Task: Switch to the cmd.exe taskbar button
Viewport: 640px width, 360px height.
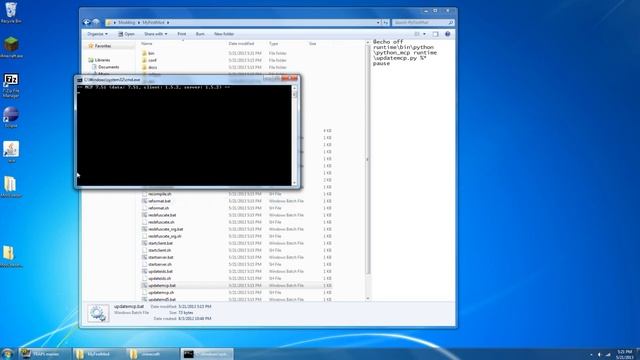Action: [x=207, y=354]
